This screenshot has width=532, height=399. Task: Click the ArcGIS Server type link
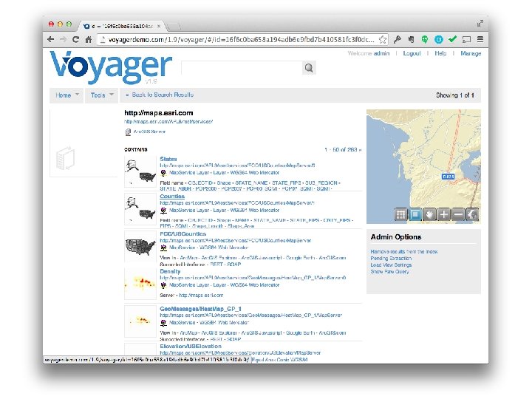[x=149, y=132]
